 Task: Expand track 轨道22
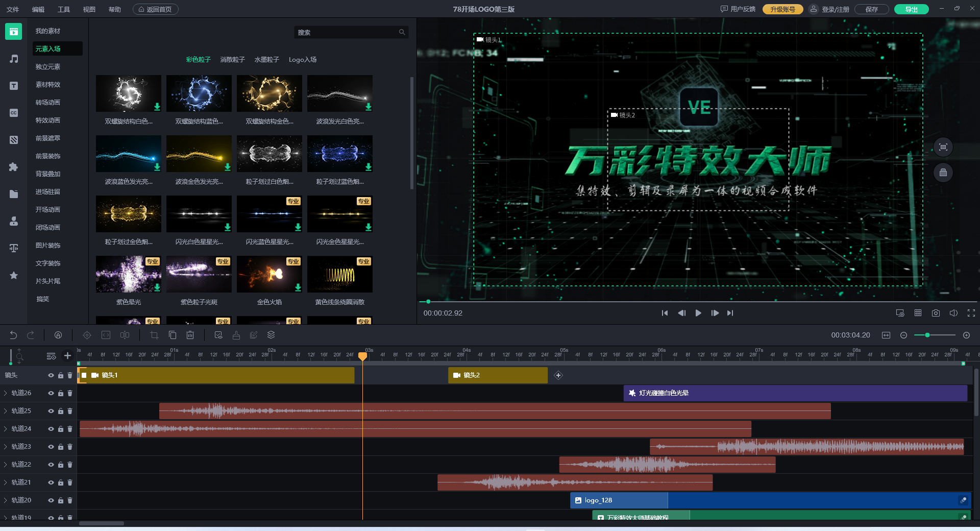click(6, 465)
